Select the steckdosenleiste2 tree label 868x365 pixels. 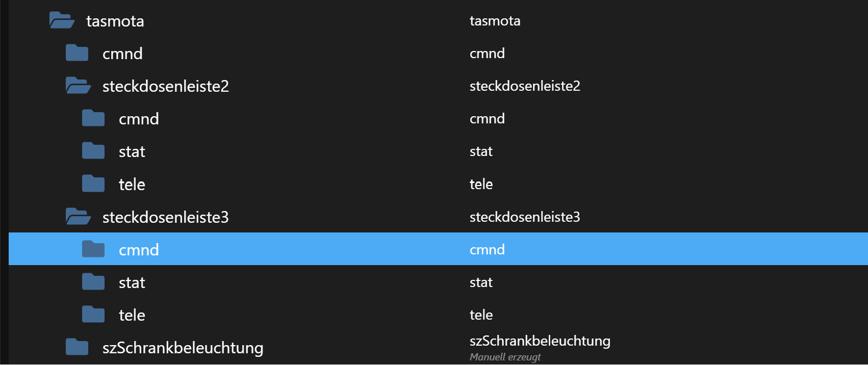coord(166,86)
